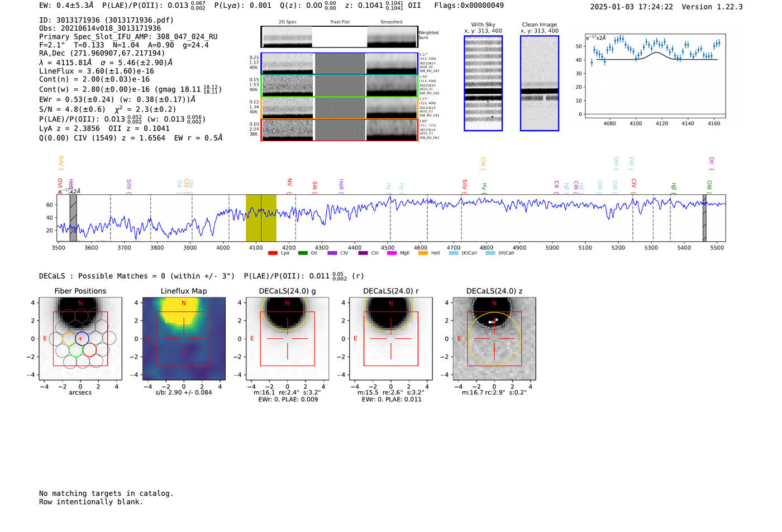The height and width of the screenshot is (532, 782).
Task: Click the 'Pixel Flat' column header
Action: coord(340,22)
